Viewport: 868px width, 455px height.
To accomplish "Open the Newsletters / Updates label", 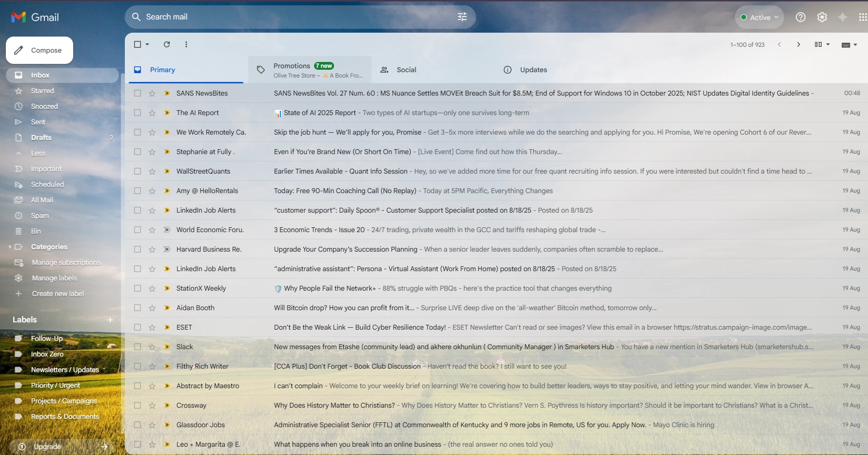I will point(65,370).
